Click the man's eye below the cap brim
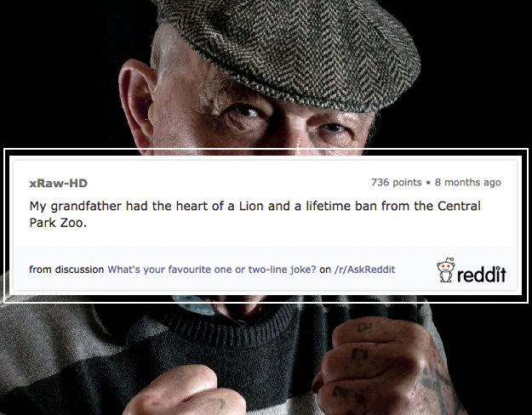The height and width of the screenshot is (415, 532). 243,111
